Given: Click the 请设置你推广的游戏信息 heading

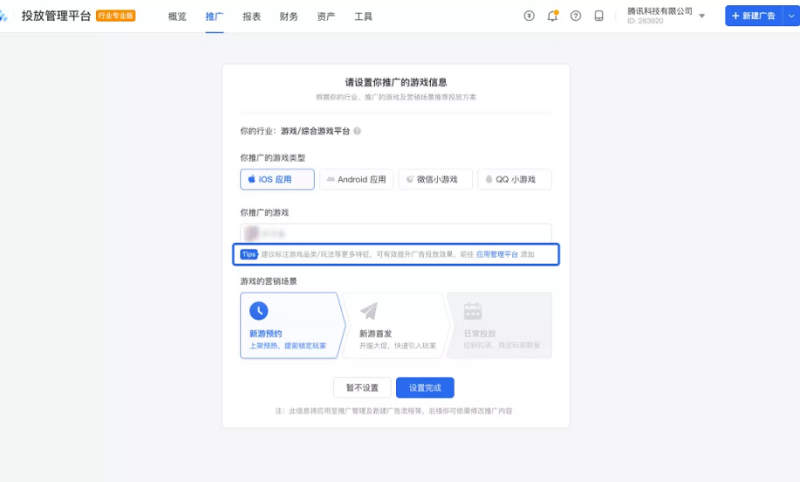Looking at the screenshot, I should coord(396,82).
